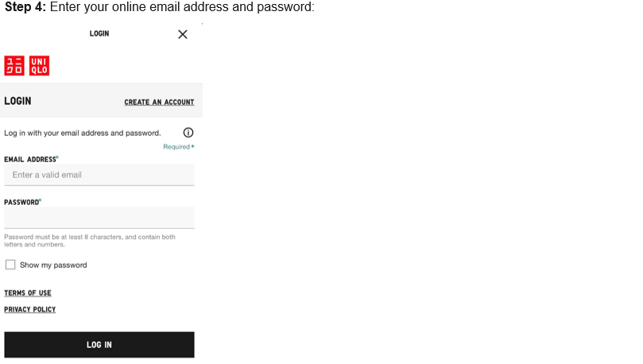Click the LOGIN title at the dialog top
This screenshot has height=364, width=643.
pos(99,34)
